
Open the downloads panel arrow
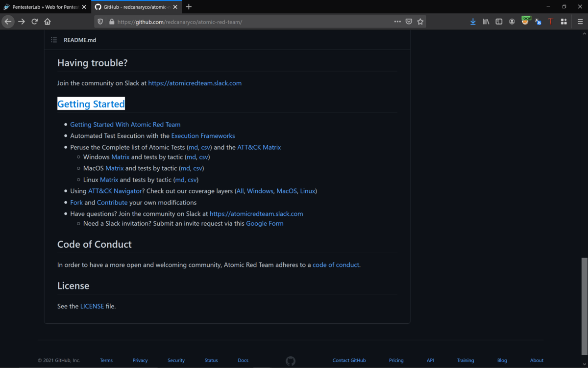click(x=473, y=22)
